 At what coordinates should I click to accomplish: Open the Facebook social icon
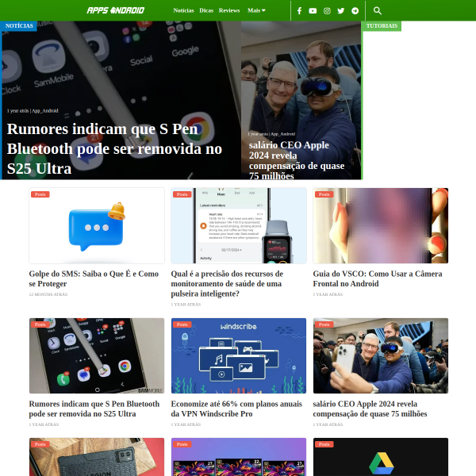[x=299, y=11]
